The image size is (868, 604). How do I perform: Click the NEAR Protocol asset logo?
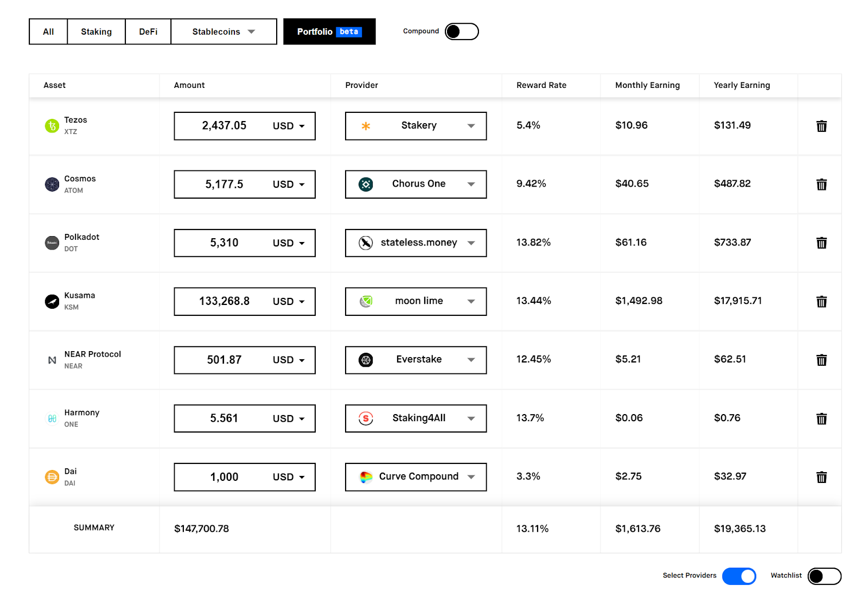pos(52,360)
